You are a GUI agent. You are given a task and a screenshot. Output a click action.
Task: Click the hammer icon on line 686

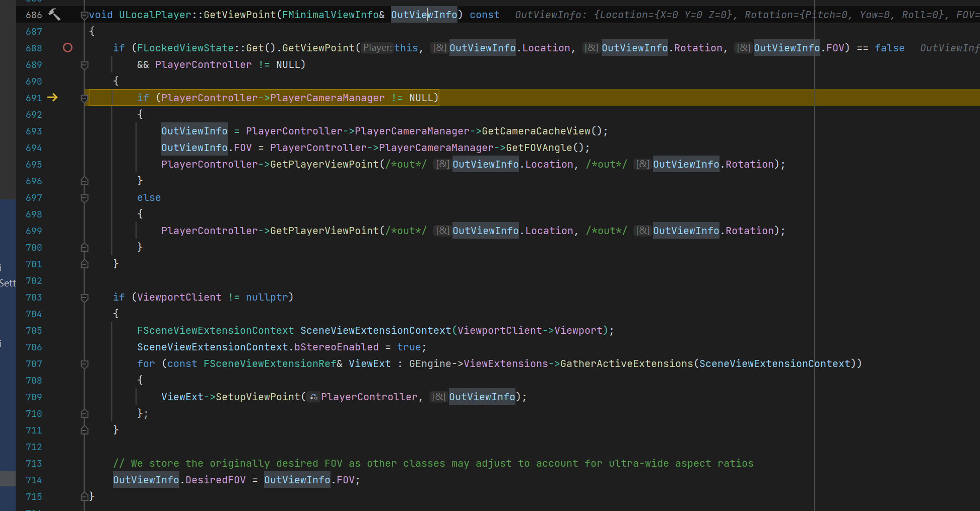pos(54,15)
